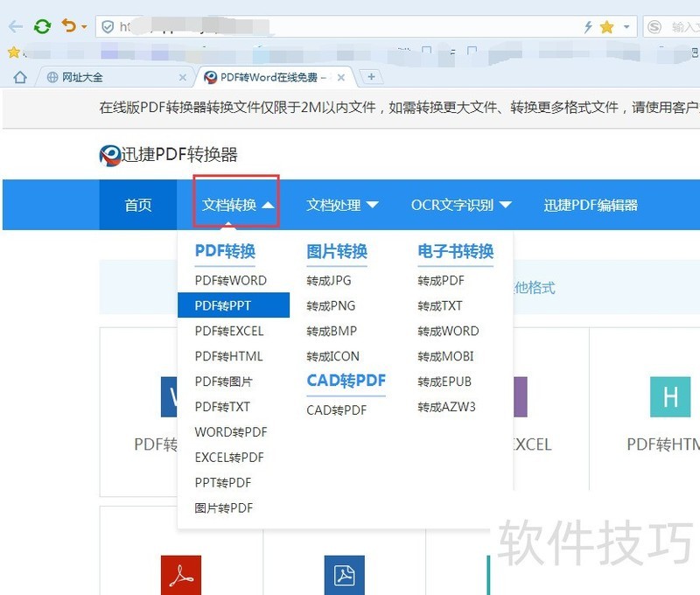The height and width of the screenshot is (595, 700).
Task: Expand the OCR文字识别 menu
Action: pyautogui.click(x=461, y=206)
